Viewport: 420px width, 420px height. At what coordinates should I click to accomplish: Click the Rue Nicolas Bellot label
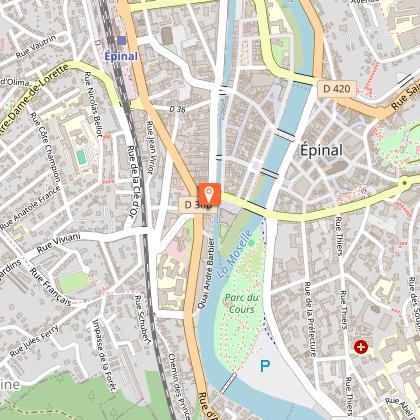93,104
